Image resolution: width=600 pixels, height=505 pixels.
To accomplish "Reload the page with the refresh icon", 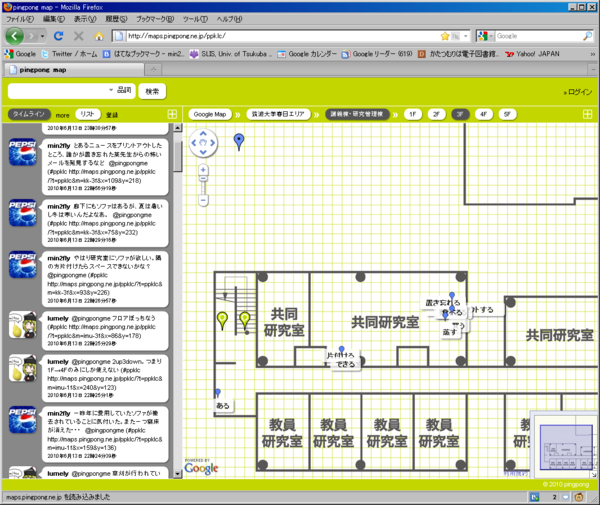I will 59,36.
